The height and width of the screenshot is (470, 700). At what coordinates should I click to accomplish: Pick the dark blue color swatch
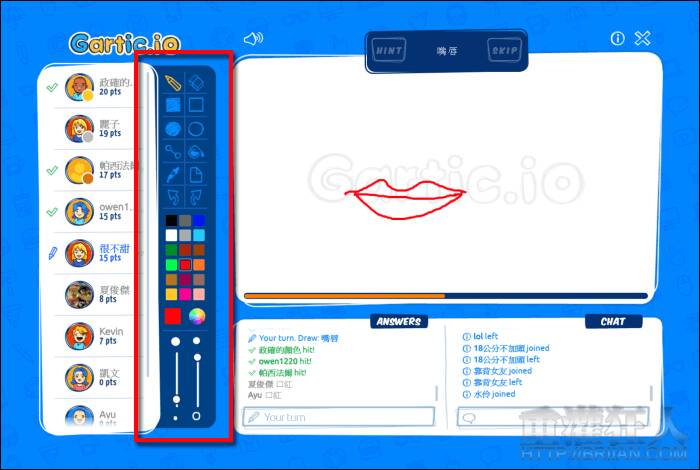coord(199,220)
